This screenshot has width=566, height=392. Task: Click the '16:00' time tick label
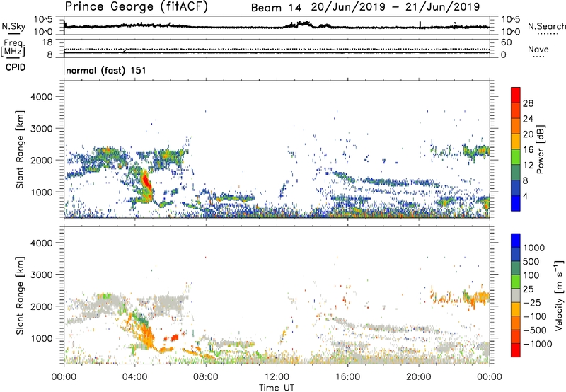(347, 377)
